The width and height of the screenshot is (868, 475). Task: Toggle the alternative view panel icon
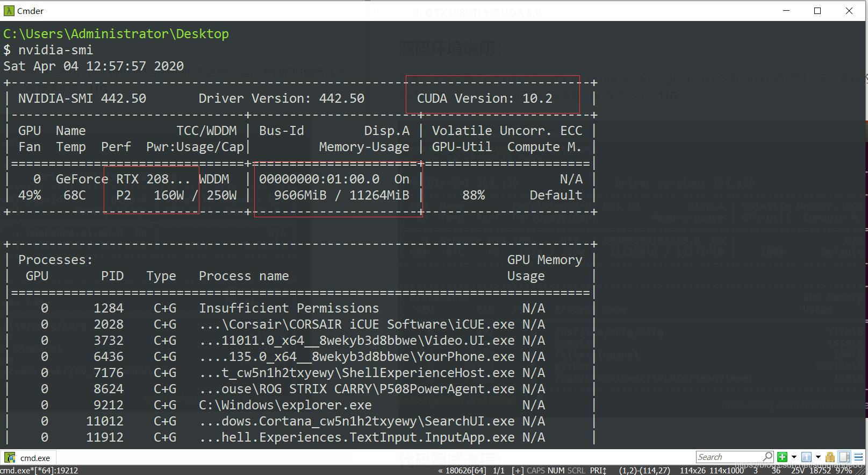[x=844, y=457]
